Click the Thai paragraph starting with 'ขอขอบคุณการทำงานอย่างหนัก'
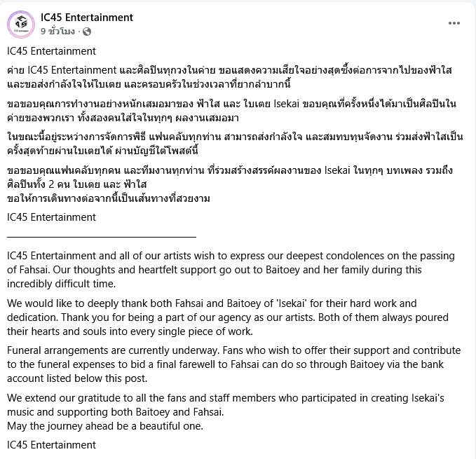Image resolution: width=476 pixels, height=459 pixels. [x=231, y=111]
